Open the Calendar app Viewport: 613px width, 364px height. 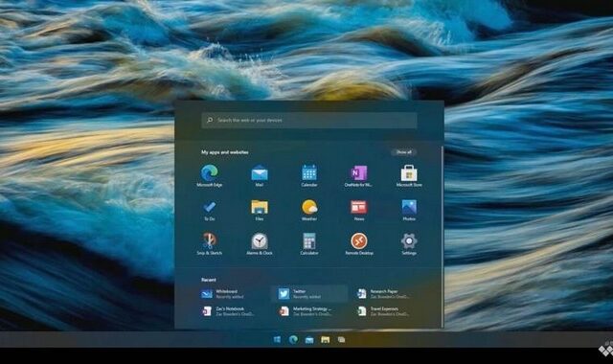click(308, 176)
